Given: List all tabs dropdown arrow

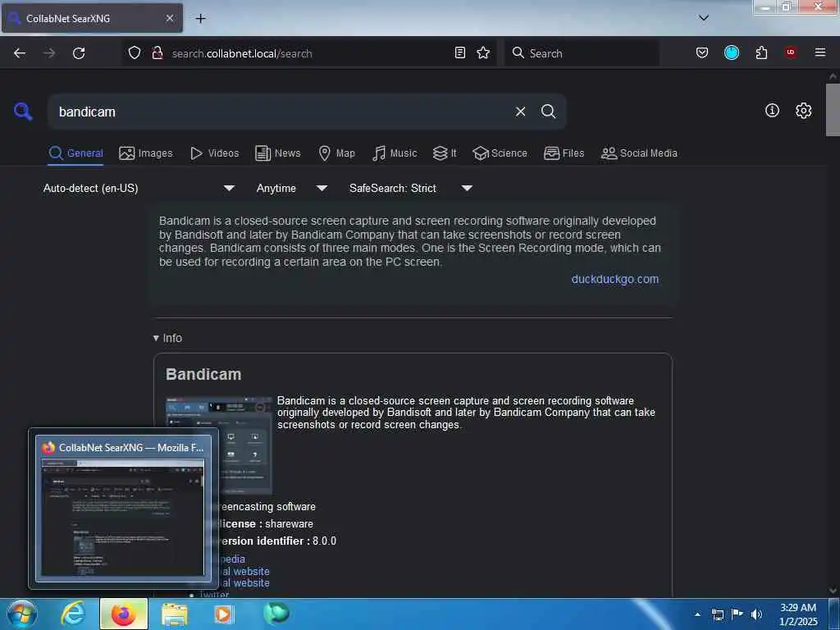Looking at the screenshot, I should coord(703,18).
